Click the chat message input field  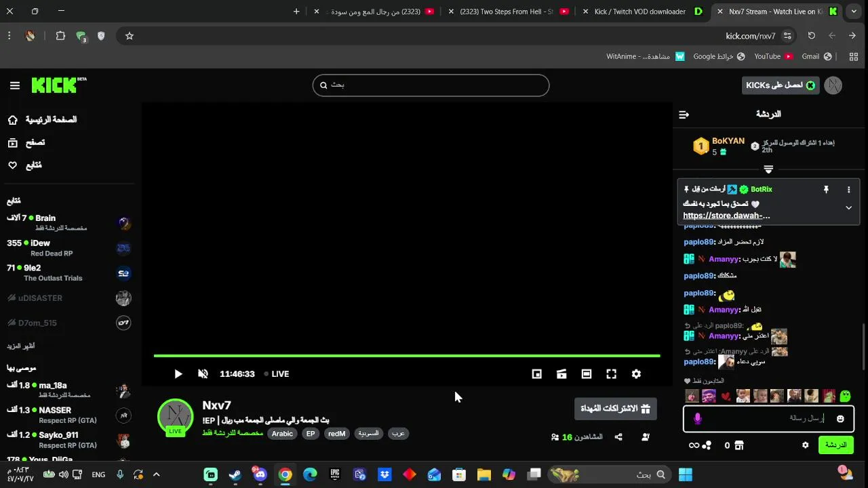coord(768,418)
